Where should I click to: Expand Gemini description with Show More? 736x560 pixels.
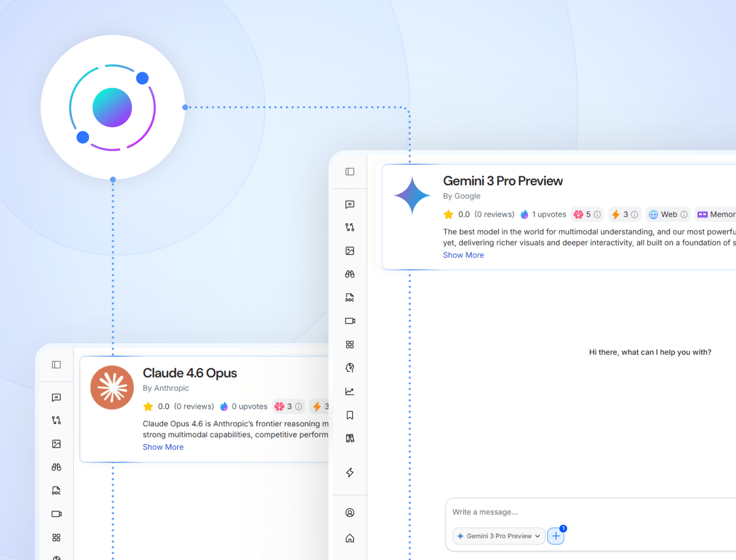coord(463,255)
